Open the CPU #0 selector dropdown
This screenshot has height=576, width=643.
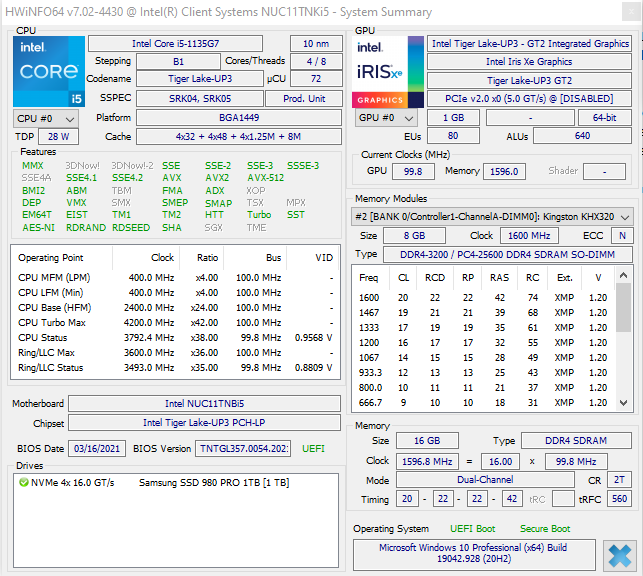click(46, 119)
